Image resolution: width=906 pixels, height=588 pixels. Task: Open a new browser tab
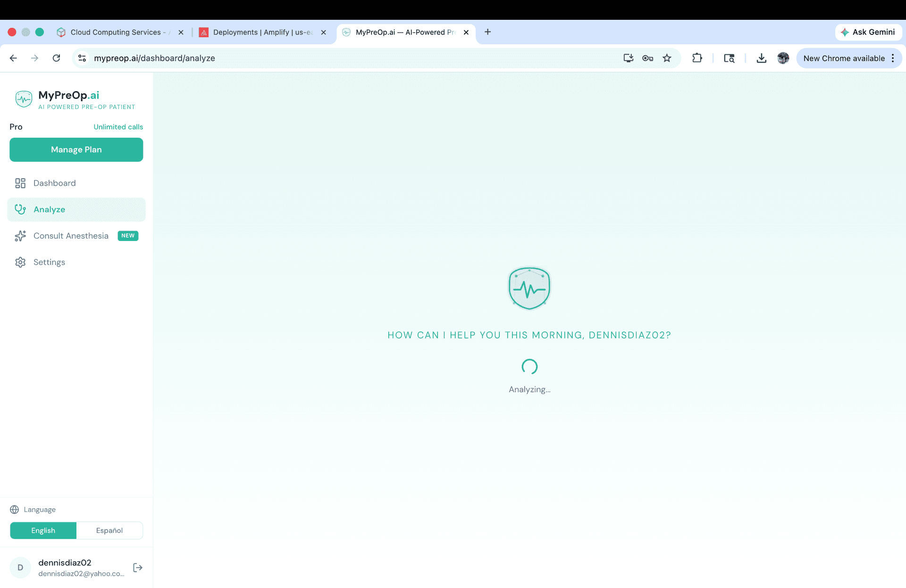pos(487,32)
